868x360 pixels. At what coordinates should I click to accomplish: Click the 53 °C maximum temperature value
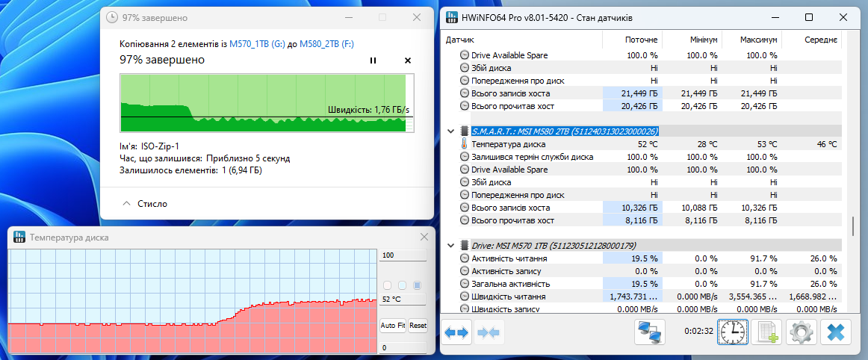tap(766, 144)
